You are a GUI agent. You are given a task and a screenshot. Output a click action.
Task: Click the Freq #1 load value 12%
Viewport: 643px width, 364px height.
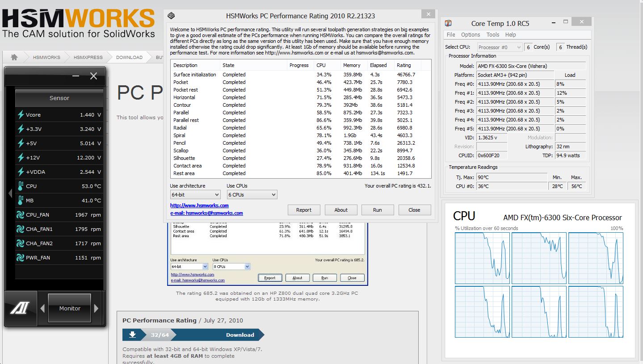tap(570, 93)
